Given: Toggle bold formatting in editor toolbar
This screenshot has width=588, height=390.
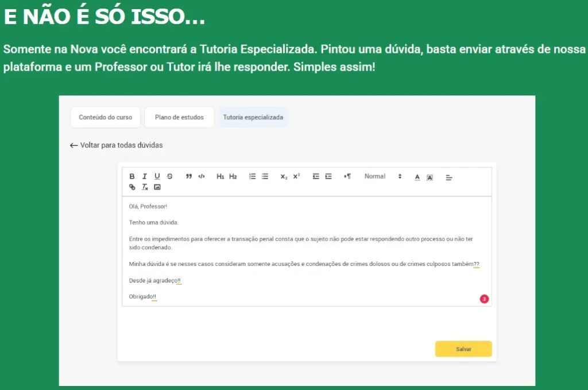Looking at the screenshot, I should 132,176.
